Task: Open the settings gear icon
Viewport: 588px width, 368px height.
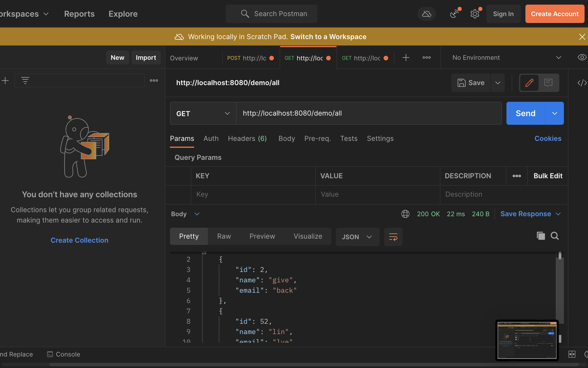Action: click(475, 14)
